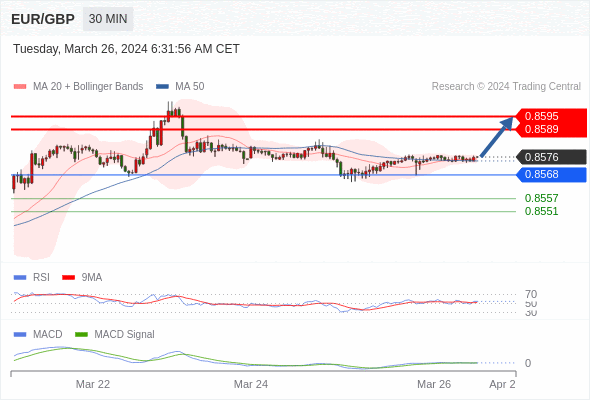Click the red MA 20 legend swatch

click(20, 87)
